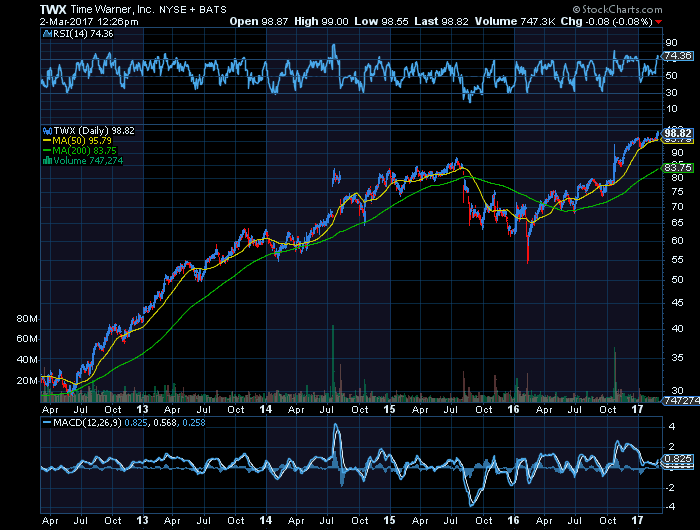Screen dimensions: 700x530
Task: Click the 98.82 last price tag on the right axis
Action: tap(677, 134)
